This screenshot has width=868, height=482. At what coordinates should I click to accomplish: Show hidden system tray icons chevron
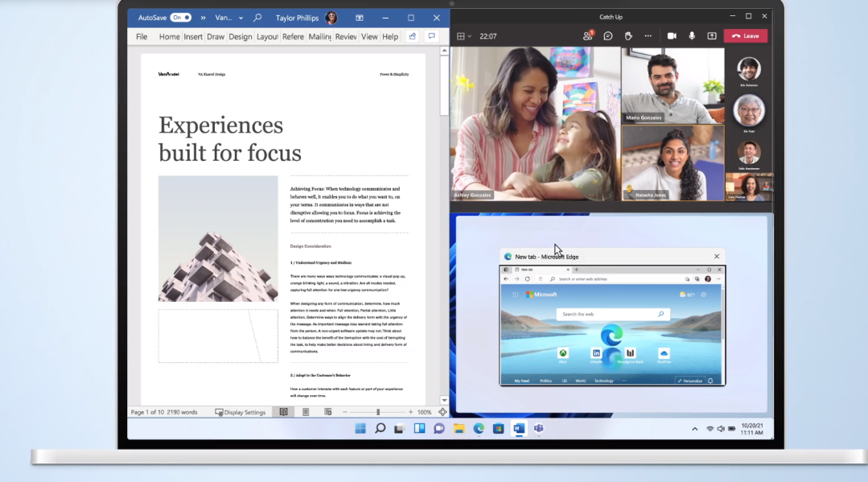(695, 429)
